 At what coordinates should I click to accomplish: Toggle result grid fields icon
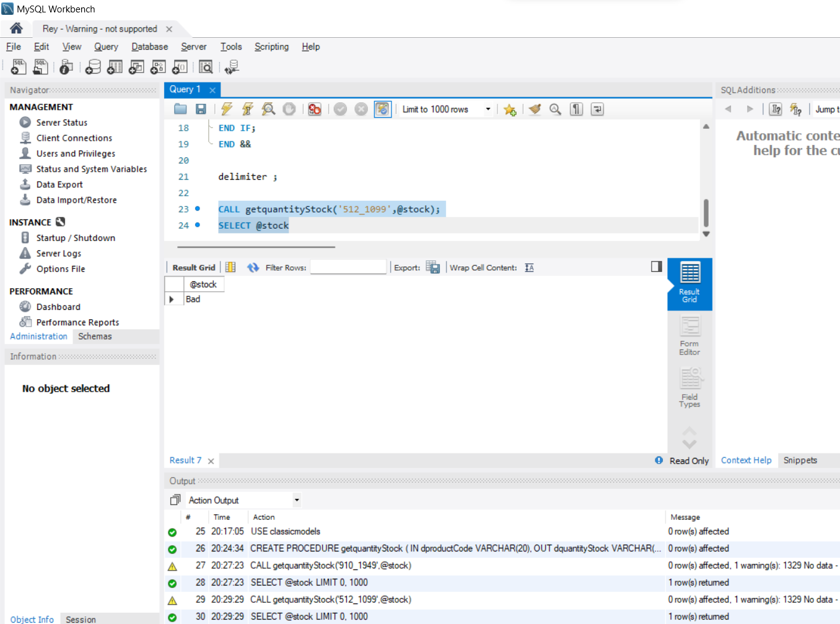click(230, 267)
